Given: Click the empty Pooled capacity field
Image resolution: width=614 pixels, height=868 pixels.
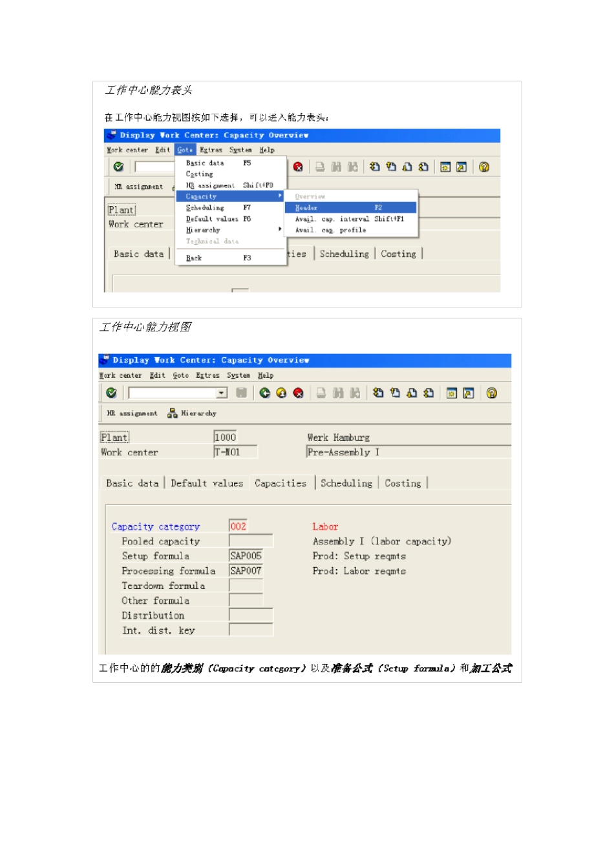Looking at the screenshot, I should (251, 541).
